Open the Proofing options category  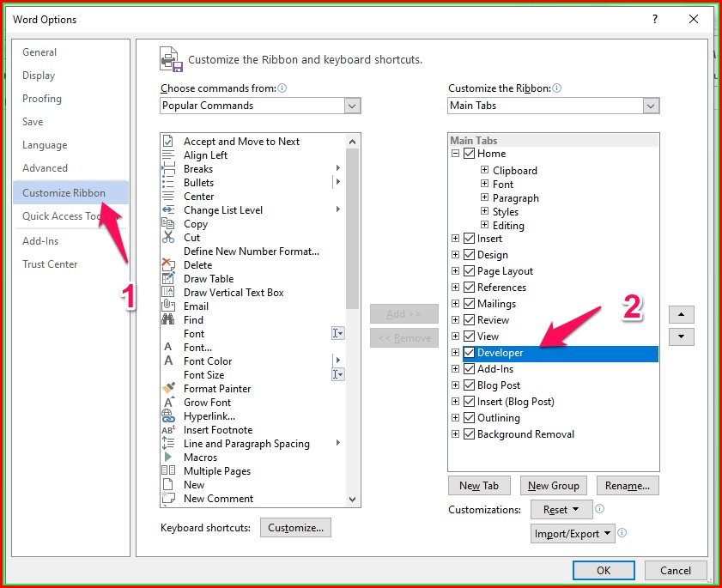coord(42,99)
